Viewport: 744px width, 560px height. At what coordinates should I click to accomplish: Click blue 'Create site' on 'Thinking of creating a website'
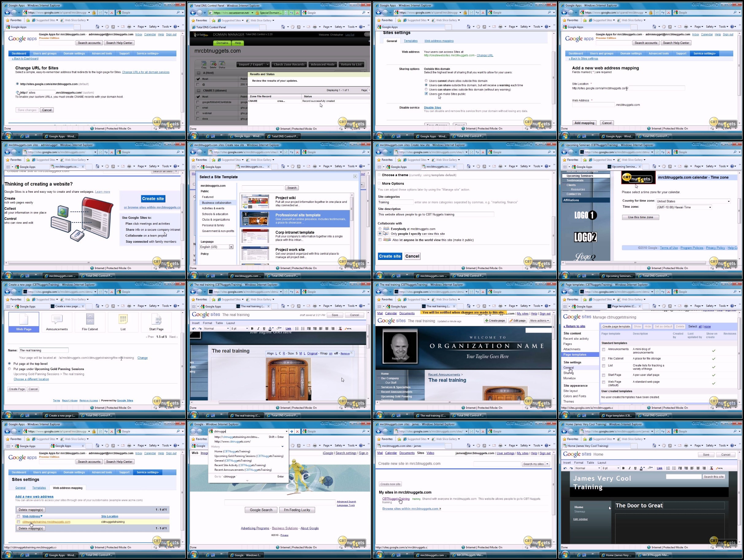pyautogui.click(x=153, y=199)
